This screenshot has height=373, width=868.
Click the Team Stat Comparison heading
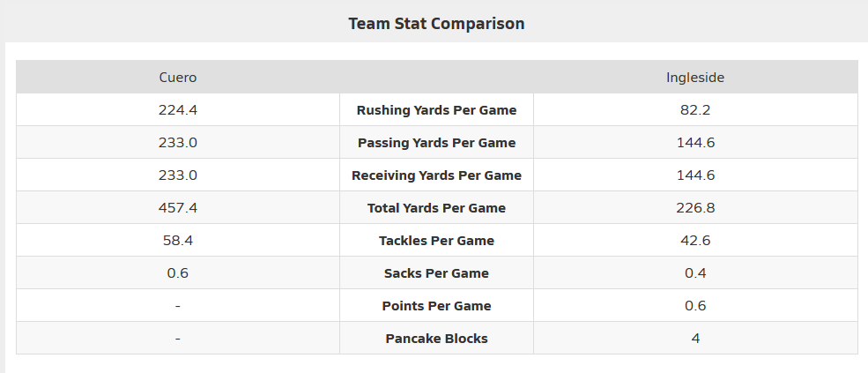(x=436, y=24)
